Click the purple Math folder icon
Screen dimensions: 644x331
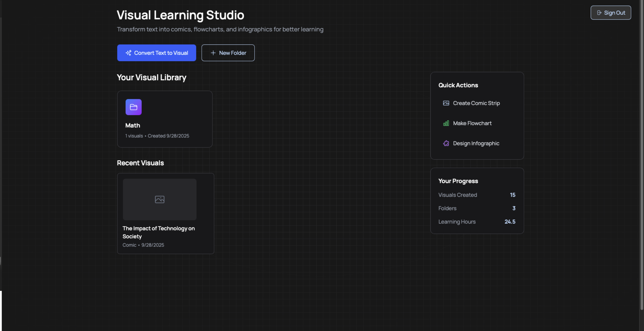tap(134, 107)
